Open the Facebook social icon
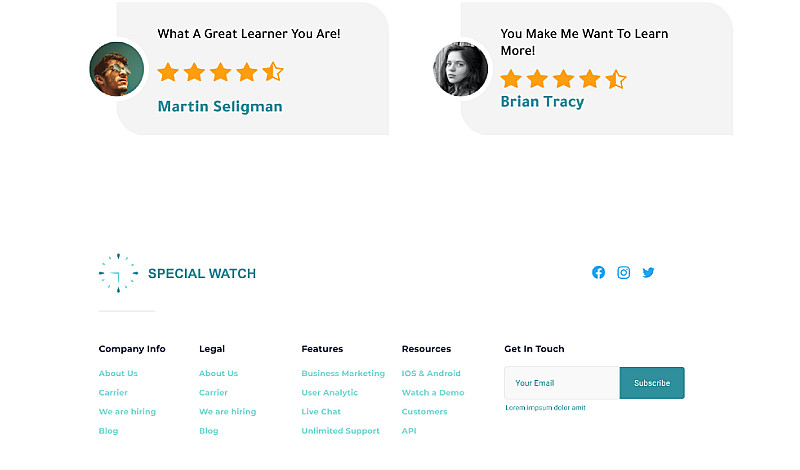 tap(598, 272)
